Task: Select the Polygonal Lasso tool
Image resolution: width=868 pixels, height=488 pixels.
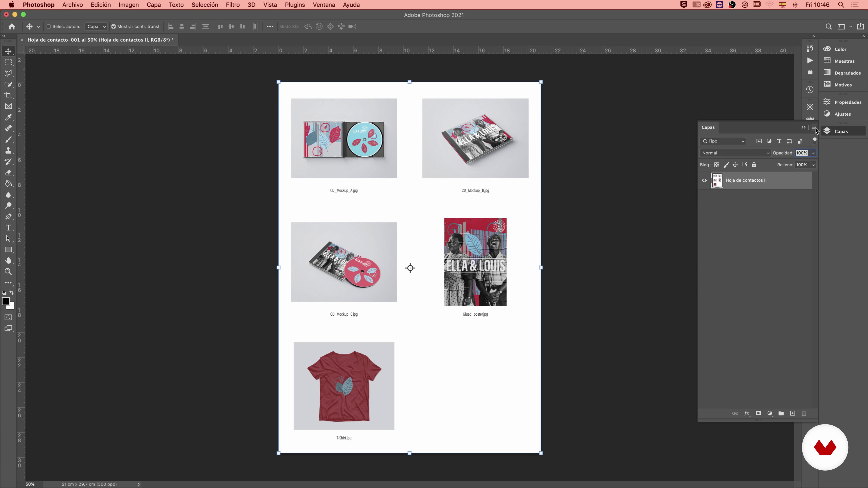Action: point(8,73)
